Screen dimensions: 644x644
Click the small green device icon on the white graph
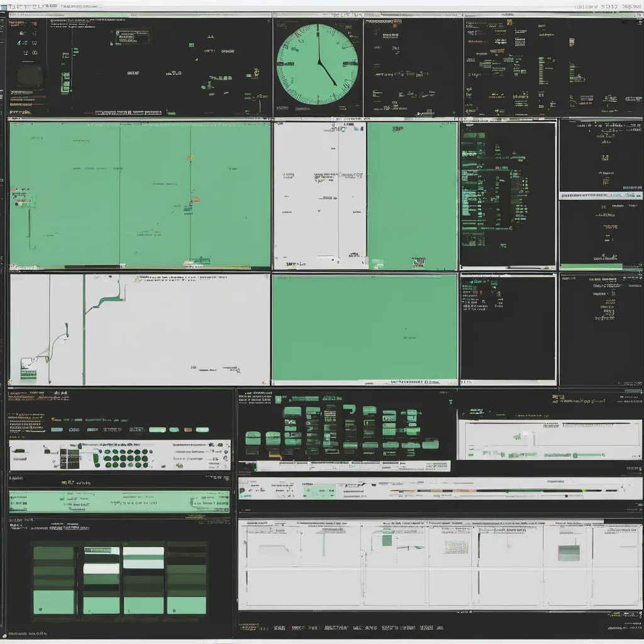tap(28, 371)
